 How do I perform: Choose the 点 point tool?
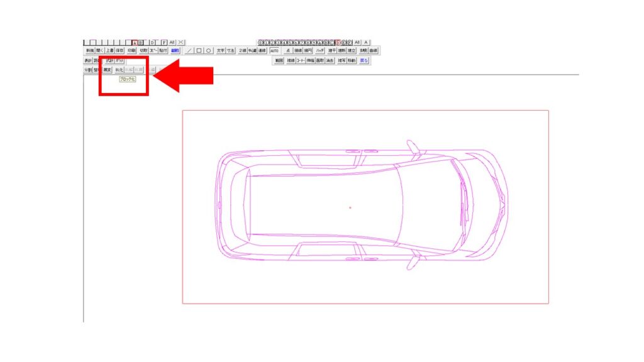pos(289,50)
